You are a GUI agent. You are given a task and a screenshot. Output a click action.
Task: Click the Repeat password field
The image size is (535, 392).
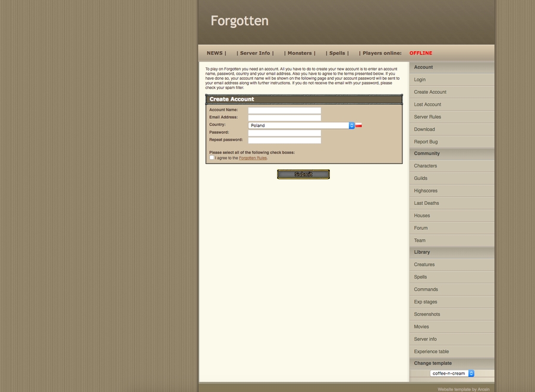(x=284, y=140)
